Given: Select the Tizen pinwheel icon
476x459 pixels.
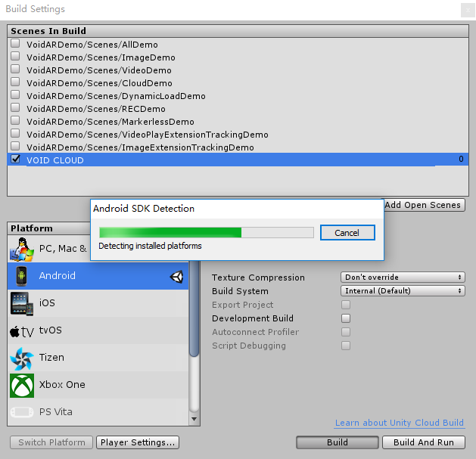Looking at the screenshot, I should [x=21, y=358].
